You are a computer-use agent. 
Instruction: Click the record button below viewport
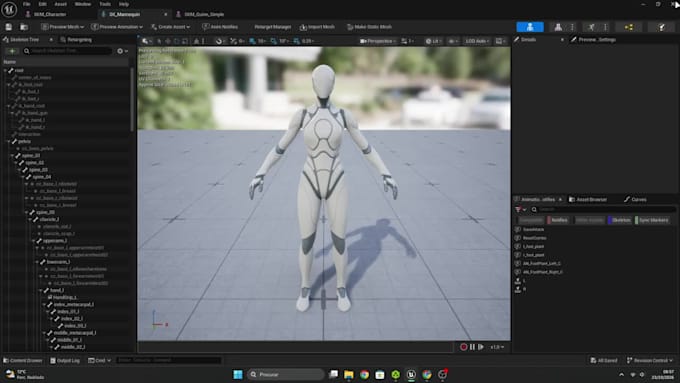(x=464, y=347)
